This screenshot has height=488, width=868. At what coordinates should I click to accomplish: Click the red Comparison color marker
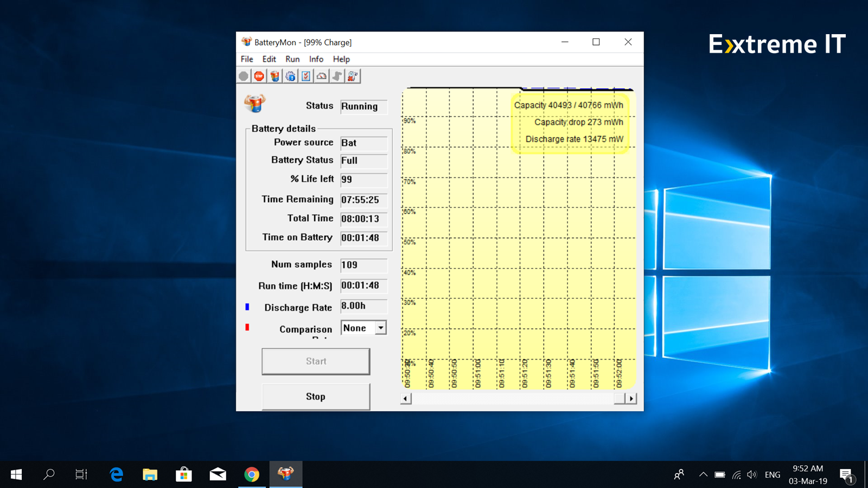click(x=247, y=327)
